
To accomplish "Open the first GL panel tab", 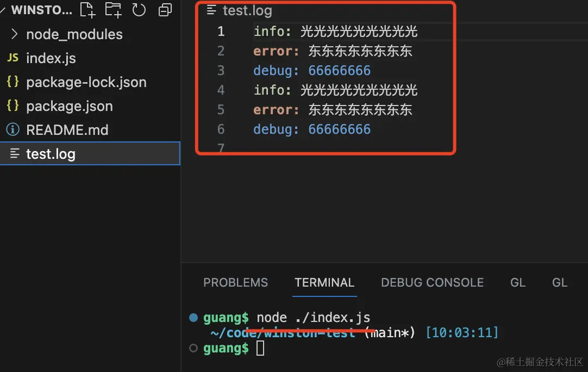I will point(518,282).
